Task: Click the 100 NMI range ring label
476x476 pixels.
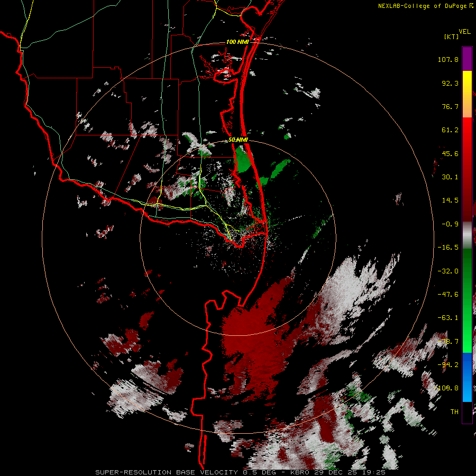Action: [237, 42]
